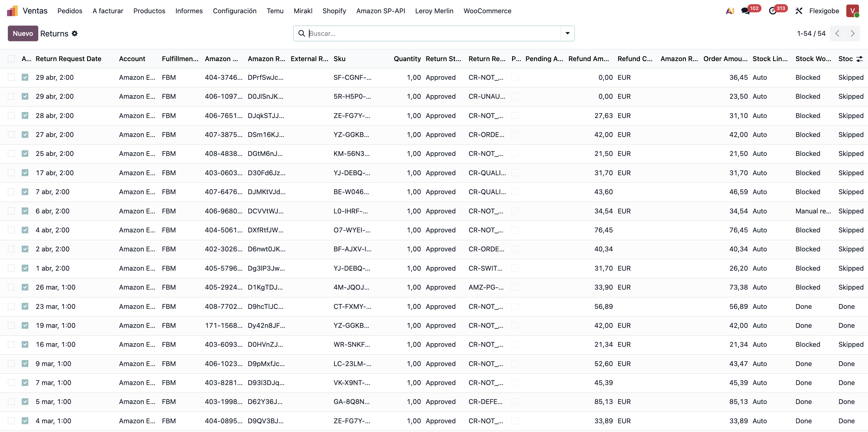Screen dimensions: 868x432
Task: Open the Ventas app home icon
Action: coord(12,11)
